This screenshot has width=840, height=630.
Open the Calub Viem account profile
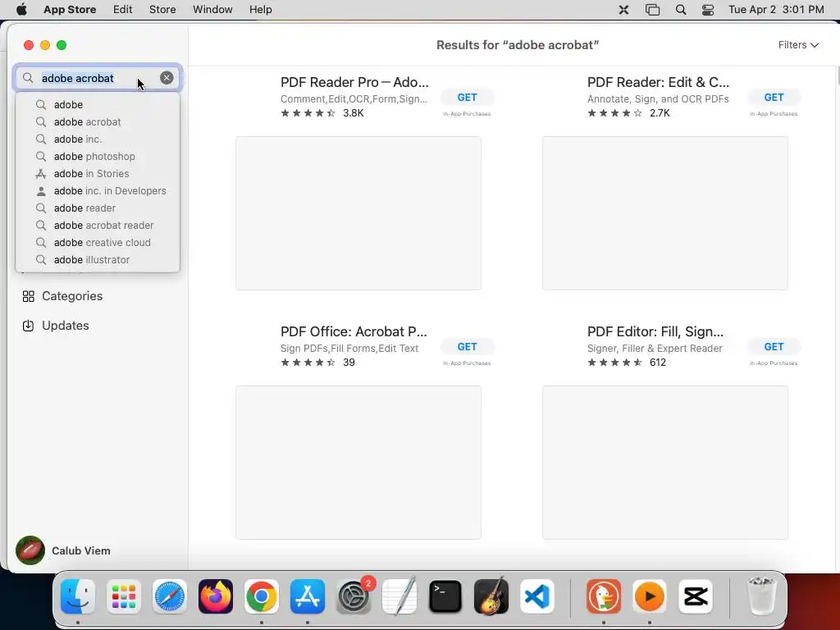81,550
